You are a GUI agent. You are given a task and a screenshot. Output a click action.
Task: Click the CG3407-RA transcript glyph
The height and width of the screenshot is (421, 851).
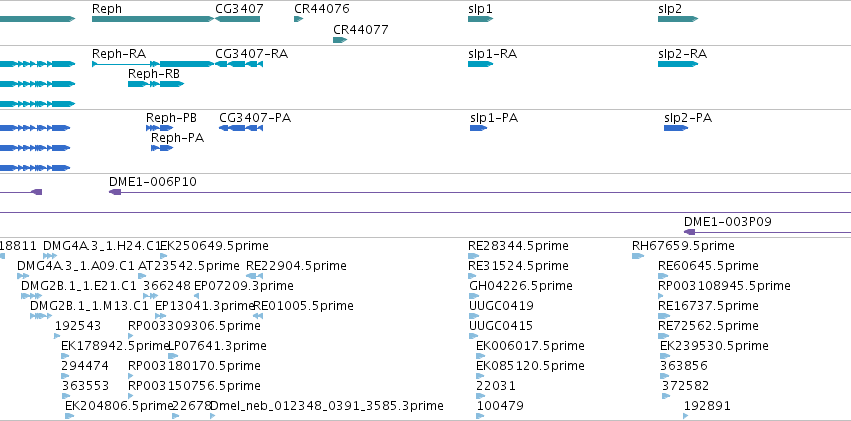point(239,64)
